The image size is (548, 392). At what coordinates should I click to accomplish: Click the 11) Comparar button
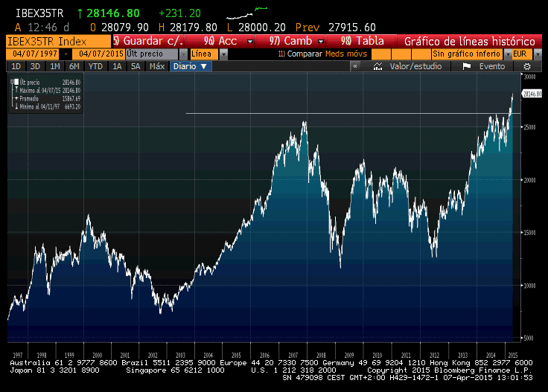[300, 54]
